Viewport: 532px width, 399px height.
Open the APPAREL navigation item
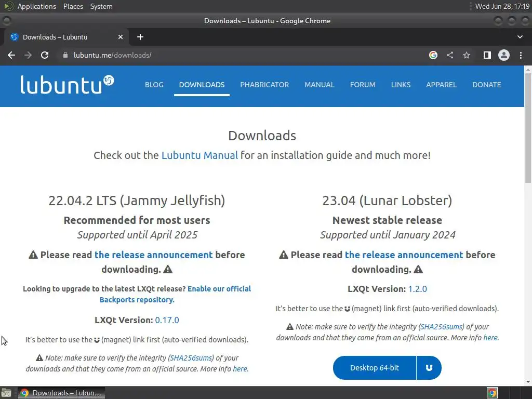coord(442,85)
